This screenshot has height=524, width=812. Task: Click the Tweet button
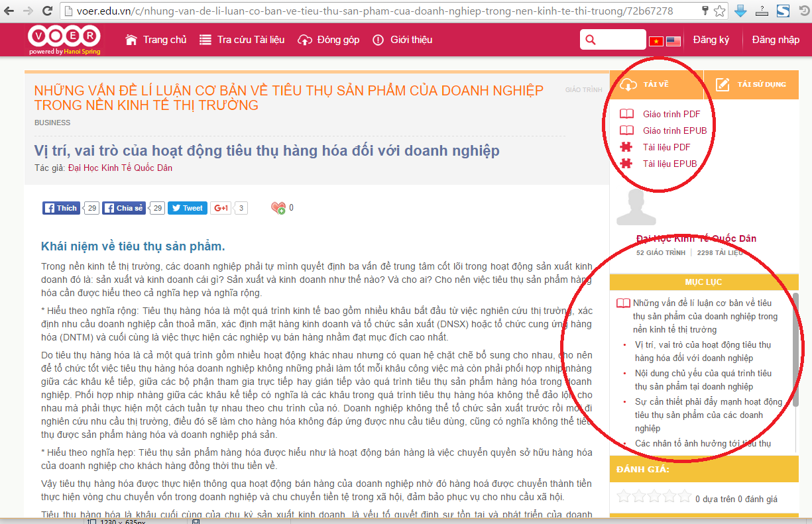(186, 208)
